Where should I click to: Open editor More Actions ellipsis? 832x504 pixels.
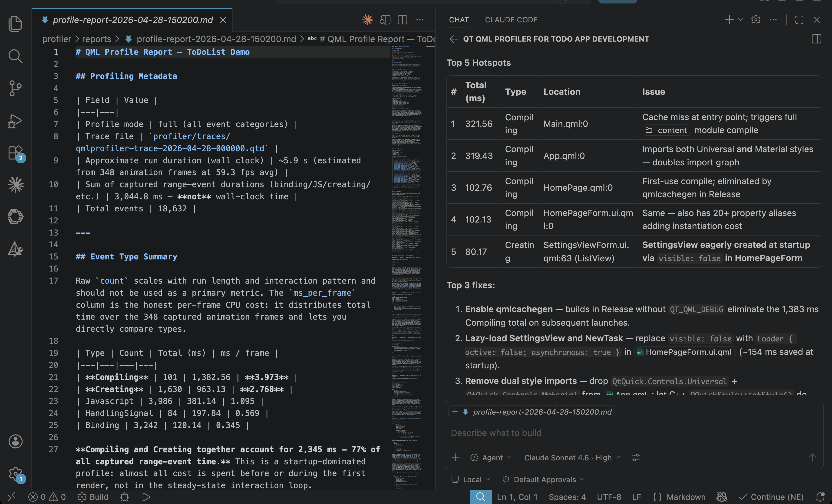pyautogui.click(x=420, y=20)
